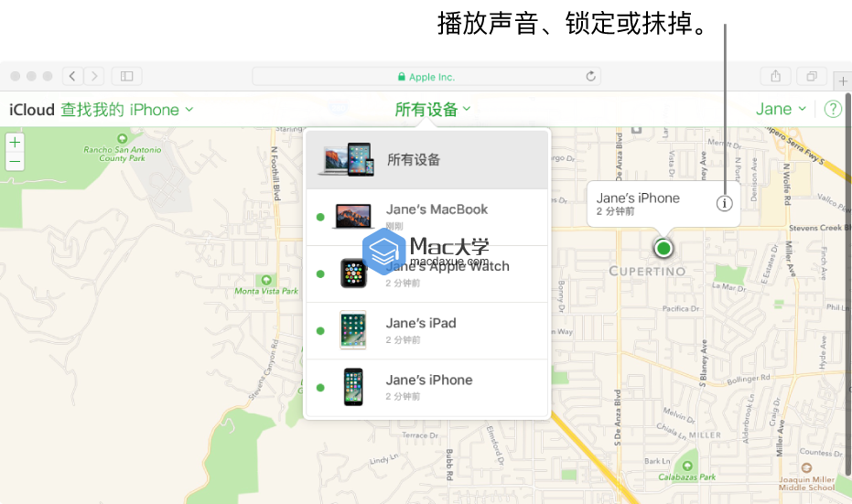The width and height of the screenshot is (852, 504).
Task: Click the Stevens Creek Blvd label
Action: click(820, 228)
